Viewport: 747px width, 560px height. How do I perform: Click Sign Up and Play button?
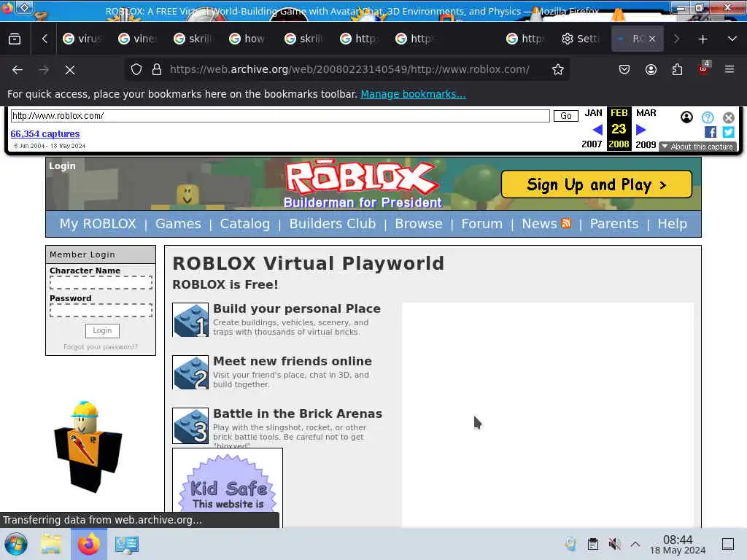597,184
